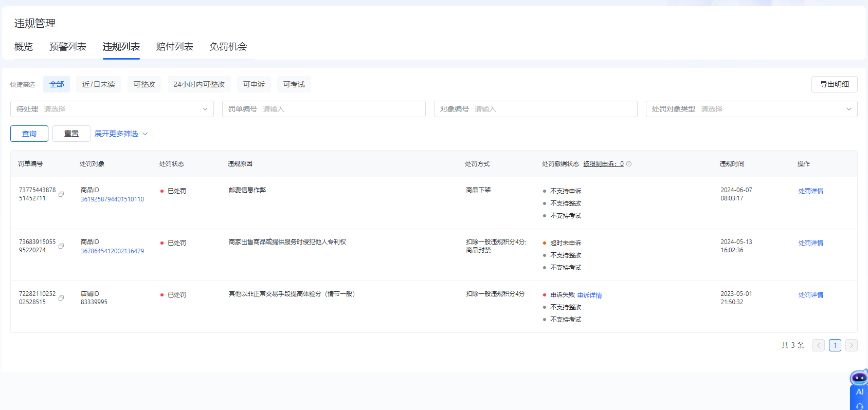Switch to the 赔付列表 tab

click(174, 47)
